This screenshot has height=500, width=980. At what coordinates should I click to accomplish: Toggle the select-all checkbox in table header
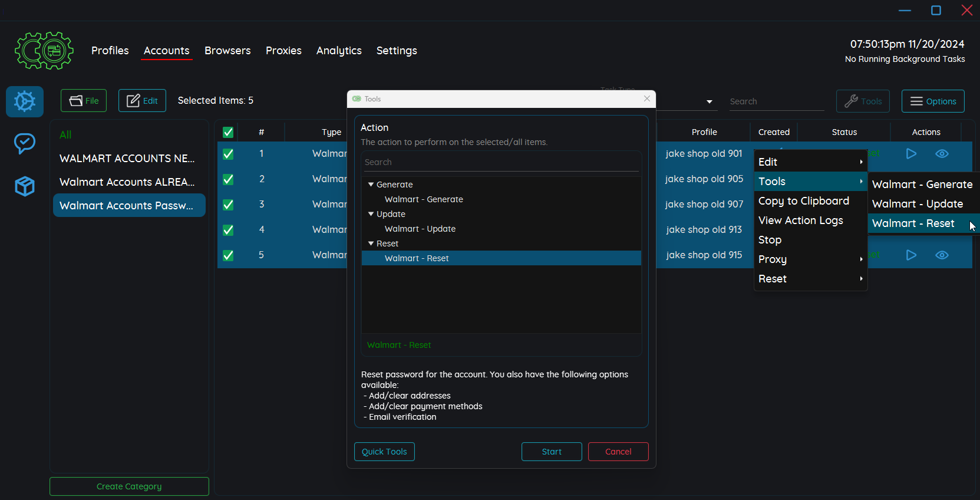tap(228, 132)
